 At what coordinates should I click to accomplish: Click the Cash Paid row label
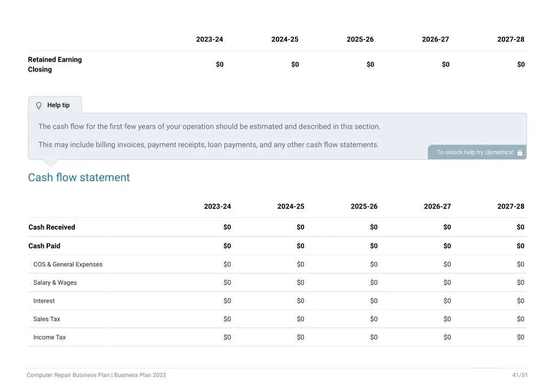(x=44, y=246)
